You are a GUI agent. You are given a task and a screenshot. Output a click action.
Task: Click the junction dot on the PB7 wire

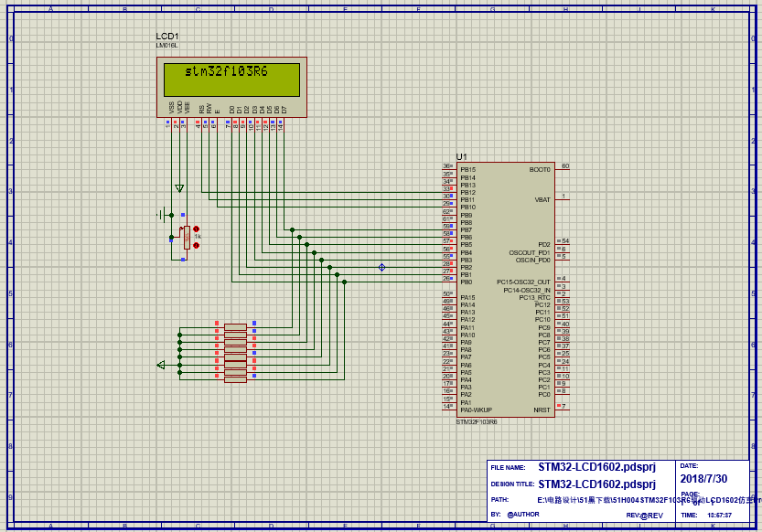pos(292,230)
